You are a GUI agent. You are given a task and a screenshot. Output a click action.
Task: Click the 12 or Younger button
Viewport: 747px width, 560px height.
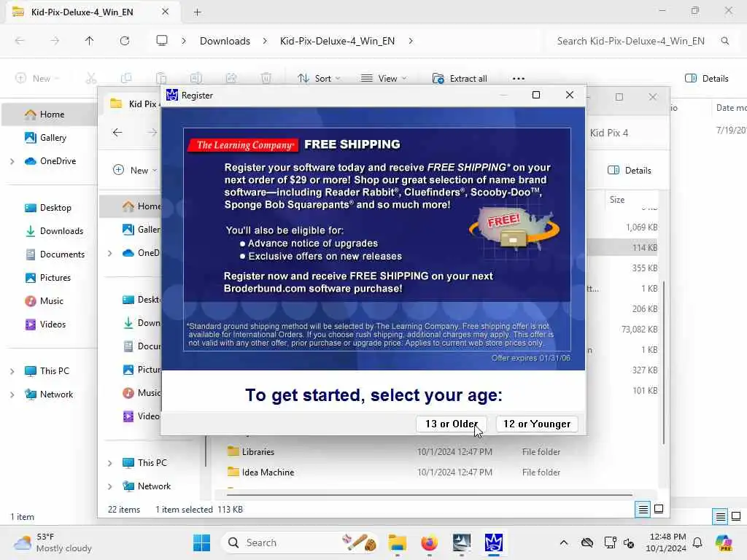coord(537,424)
